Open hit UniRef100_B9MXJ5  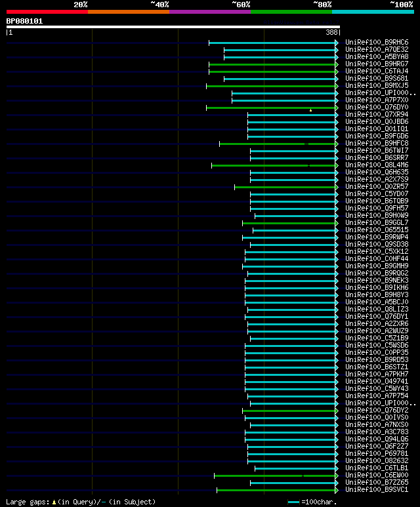click(x=377, y=86)
